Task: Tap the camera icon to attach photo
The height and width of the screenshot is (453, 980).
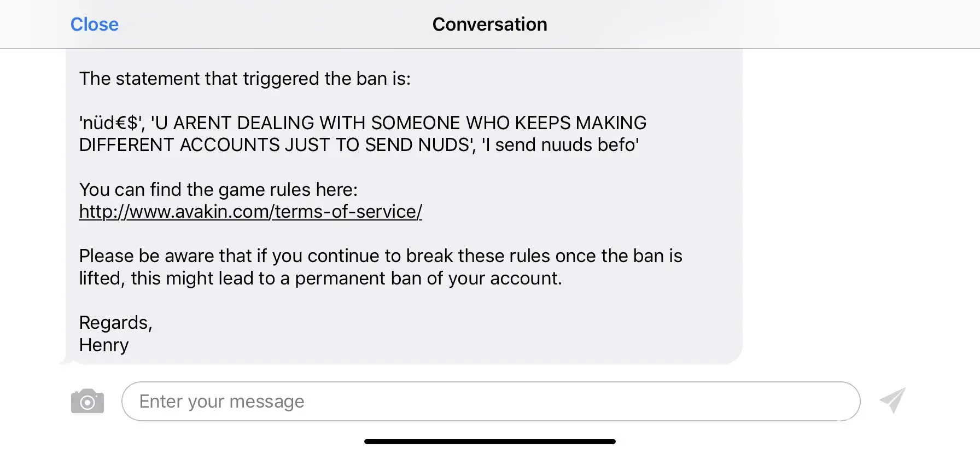Action: pyautogui.click(x=87, y=402)
